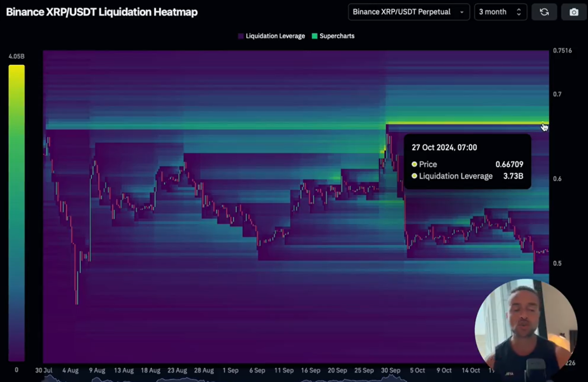The image size is (588, 382).
Task: Click the 9 Oct date axis label
Action: pyautogui.click(x=444, y=370)
